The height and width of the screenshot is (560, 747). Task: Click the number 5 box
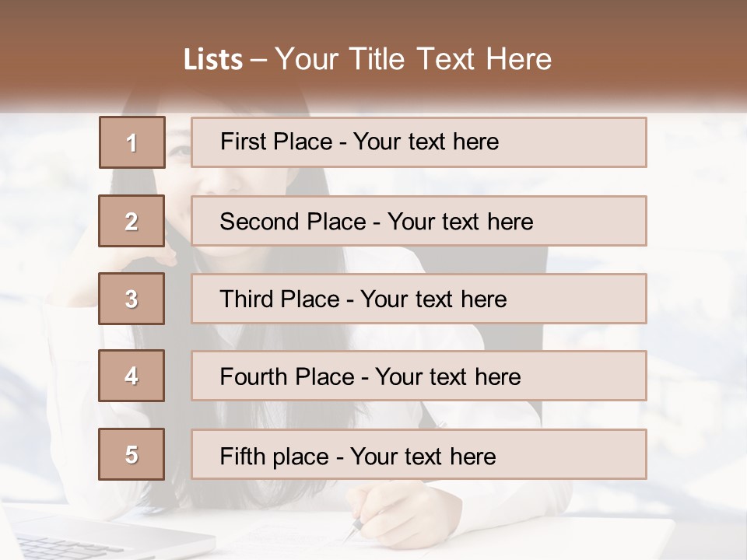(132, 454)
